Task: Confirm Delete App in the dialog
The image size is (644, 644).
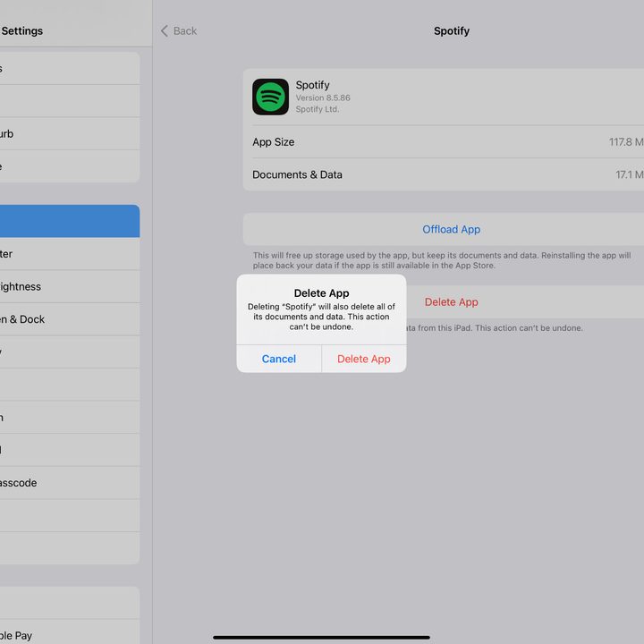Action: (364, 359)
